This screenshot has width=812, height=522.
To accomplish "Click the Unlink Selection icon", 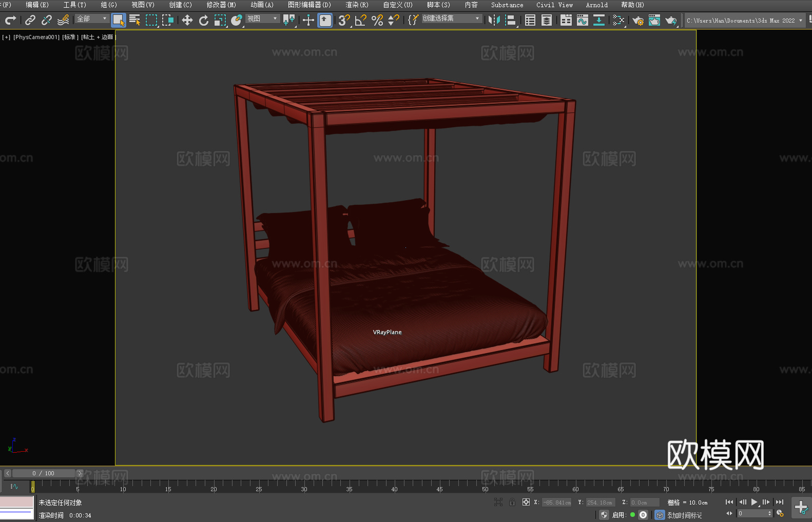I will 47,20.
